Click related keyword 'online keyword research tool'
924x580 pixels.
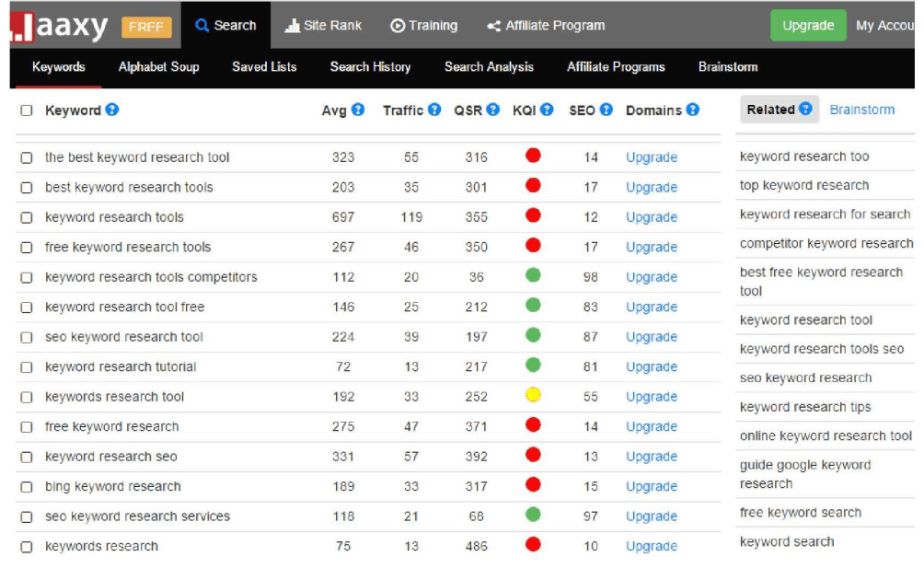826,436
